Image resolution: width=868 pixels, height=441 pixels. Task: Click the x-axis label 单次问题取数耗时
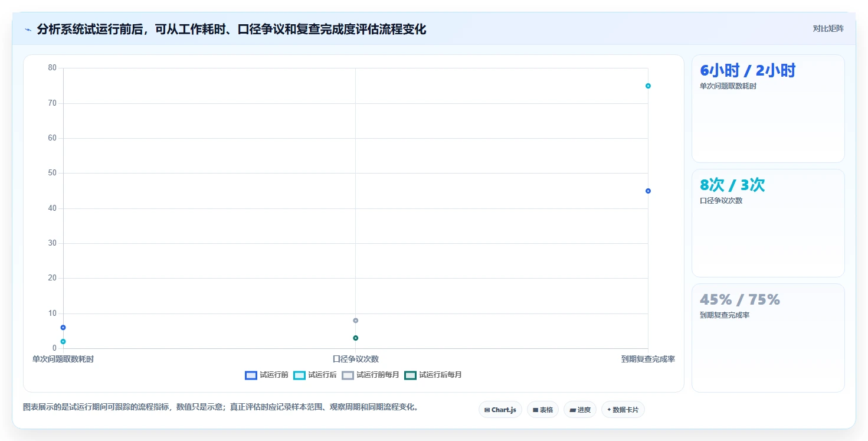[x=63, y=359]
